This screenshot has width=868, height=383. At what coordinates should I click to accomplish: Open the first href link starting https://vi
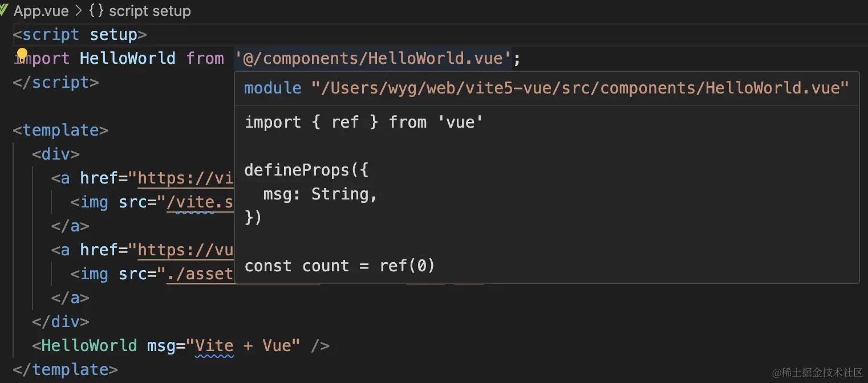[186, 178]
